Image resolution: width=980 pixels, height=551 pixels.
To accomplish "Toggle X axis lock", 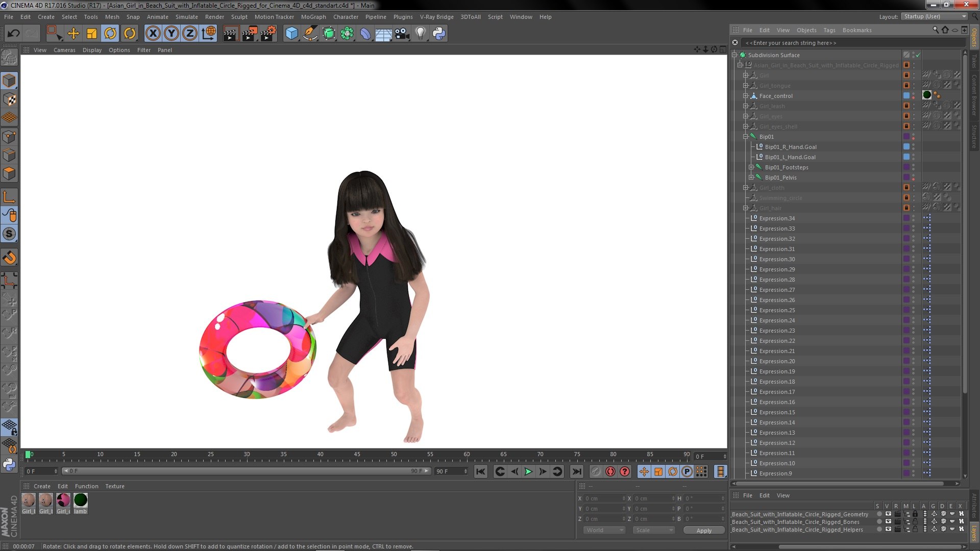I will [153, 34].
